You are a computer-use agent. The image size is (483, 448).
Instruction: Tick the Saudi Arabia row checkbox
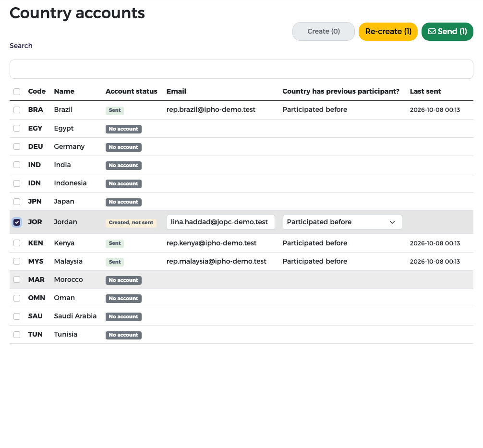[x=17, y=316]
